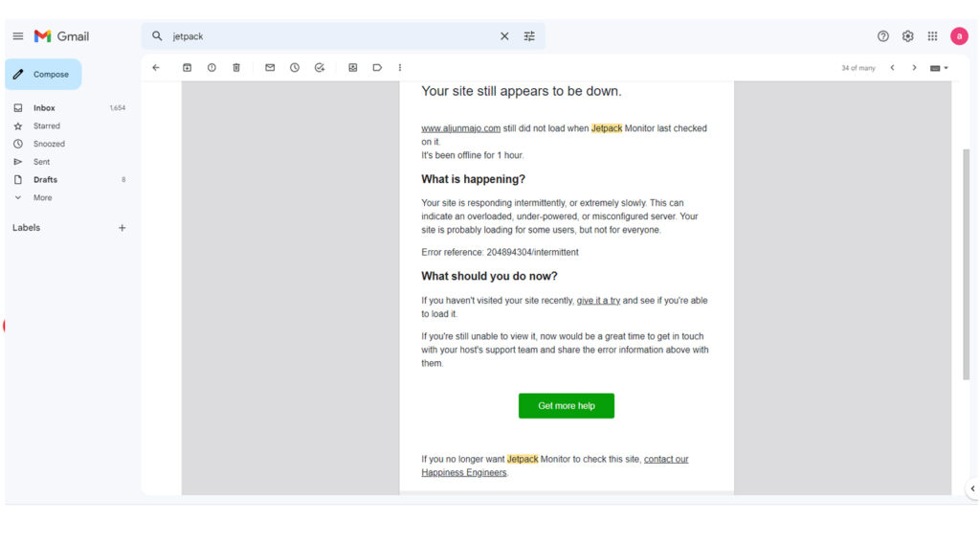Viewport: 980px width, 545px height.
Task: Open the www.aljunmajo.com link
Action: click(x=460, y=128)
